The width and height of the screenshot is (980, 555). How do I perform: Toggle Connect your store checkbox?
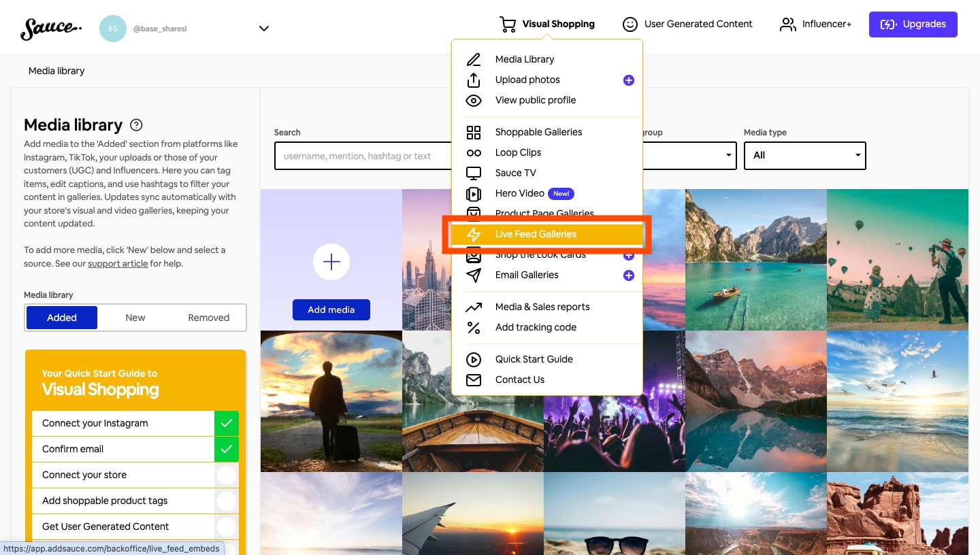pyautogui.click(x=227, y=475)
